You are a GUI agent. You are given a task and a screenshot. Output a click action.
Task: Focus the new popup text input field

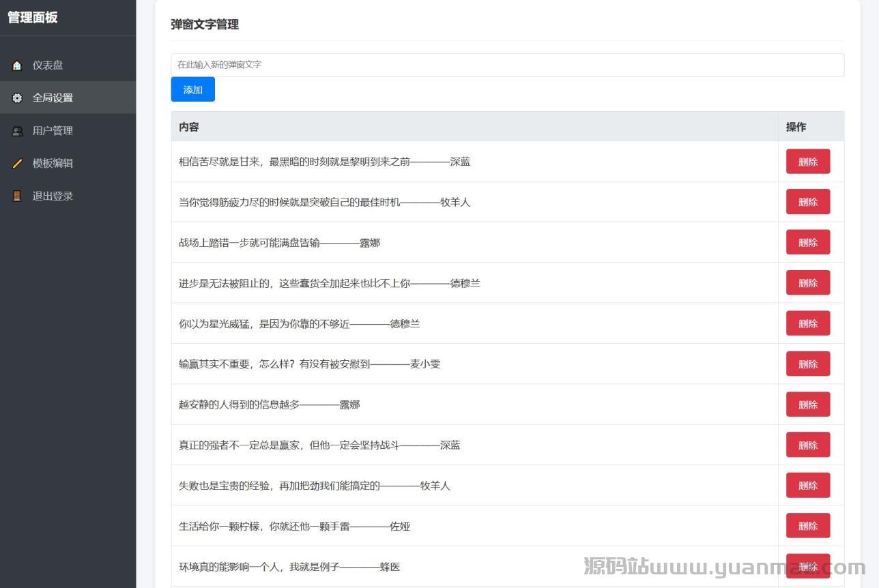point(507,65)
